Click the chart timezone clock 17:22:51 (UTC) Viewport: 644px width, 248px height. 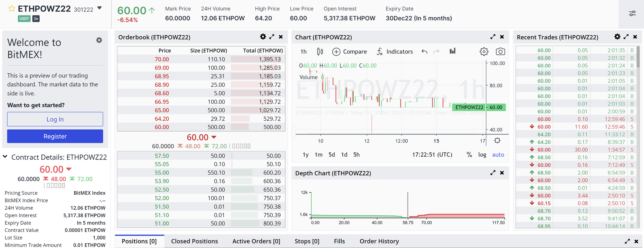tap(432, 155)
